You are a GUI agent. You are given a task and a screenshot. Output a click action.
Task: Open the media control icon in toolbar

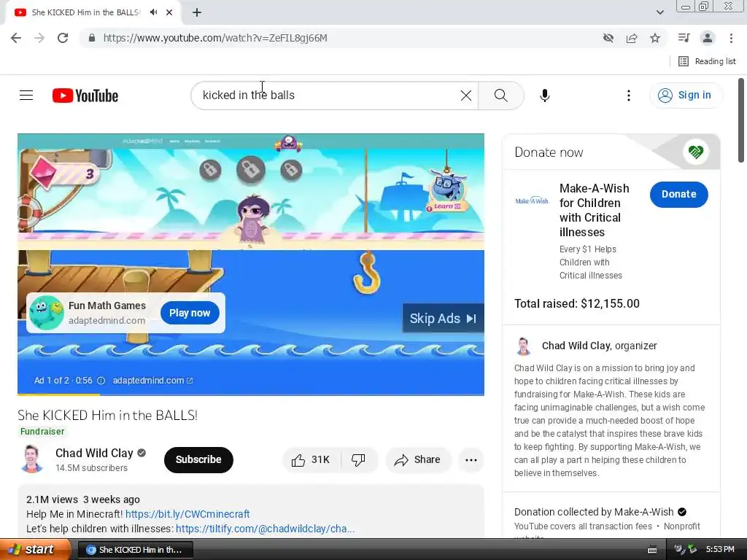tap(684, 38)
